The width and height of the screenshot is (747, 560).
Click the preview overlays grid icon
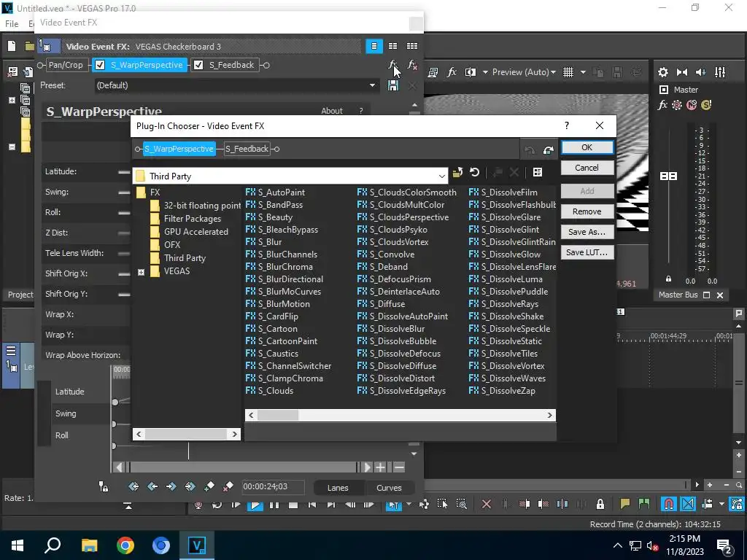point(568,72)
